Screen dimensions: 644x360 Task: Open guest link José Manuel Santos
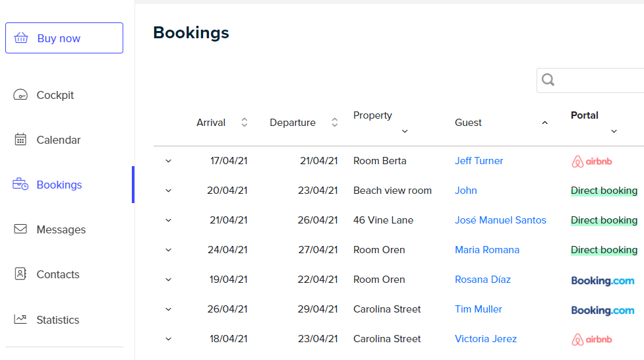[x=500, y=220]
